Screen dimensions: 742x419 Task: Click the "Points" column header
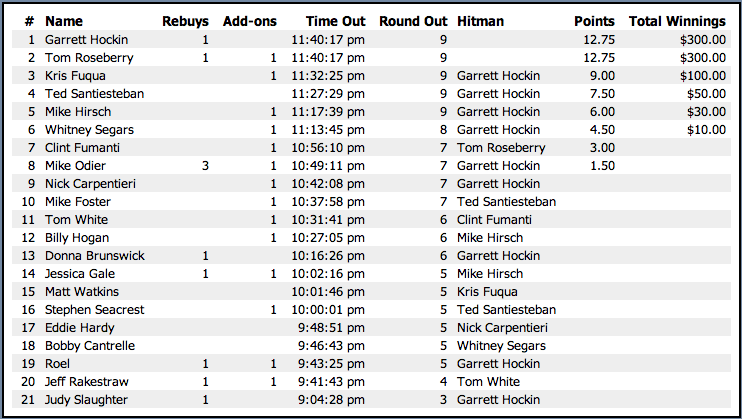pyautogui.click(x=594, y=20)
